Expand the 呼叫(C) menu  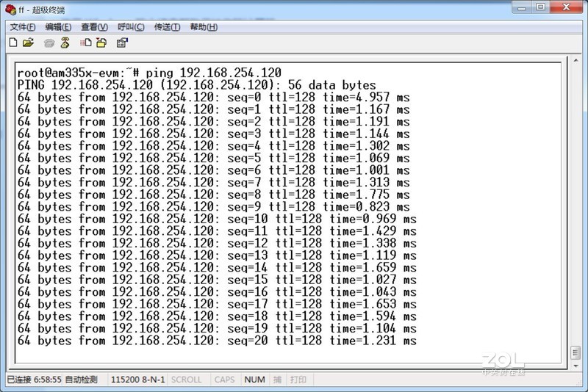[131, 27]
